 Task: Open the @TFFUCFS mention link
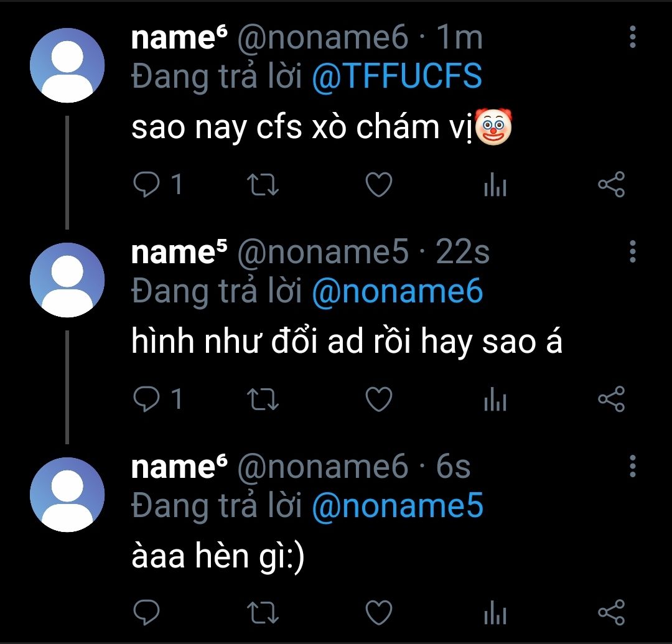(x=396, y=77)
